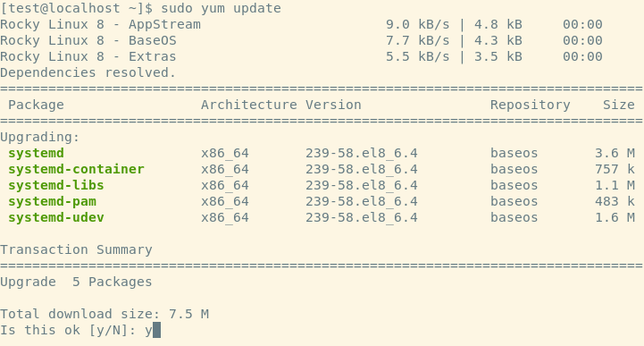Viewport: 644px width, 346px height.
Task: Click the 'Rocky Linux 8 - BaseOS' line
Action: tap(302, 40)
